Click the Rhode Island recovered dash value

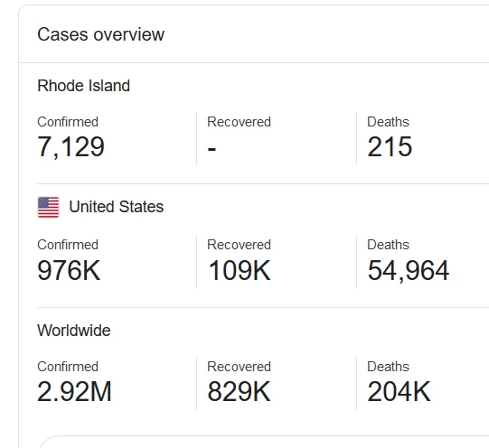[212, 149]
